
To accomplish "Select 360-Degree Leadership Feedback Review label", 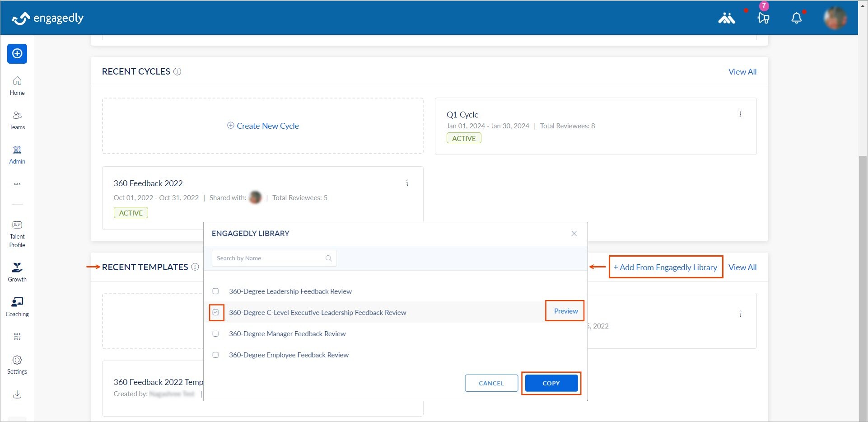I will [x=290, y=291].
